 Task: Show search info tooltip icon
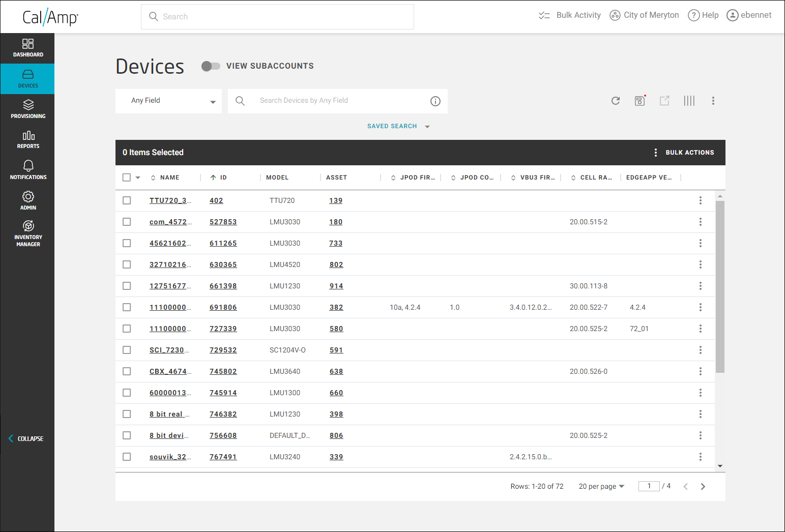coord(435,101)
